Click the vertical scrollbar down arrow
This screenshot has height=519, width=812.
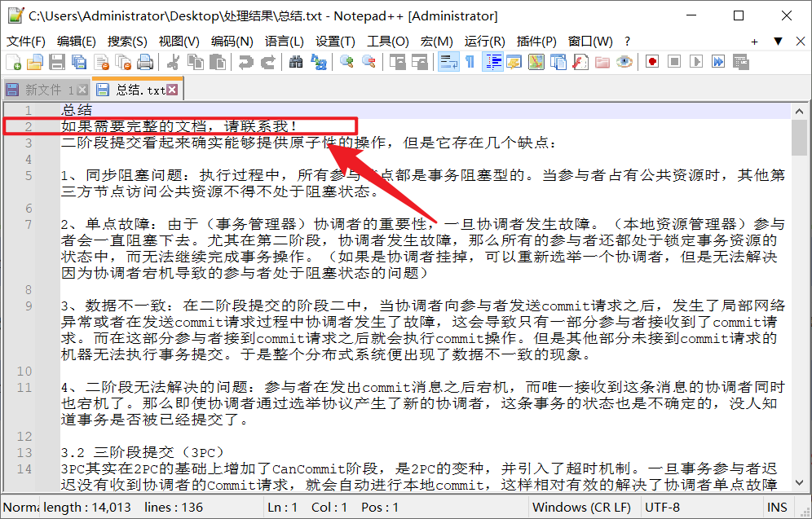(799, 483)
